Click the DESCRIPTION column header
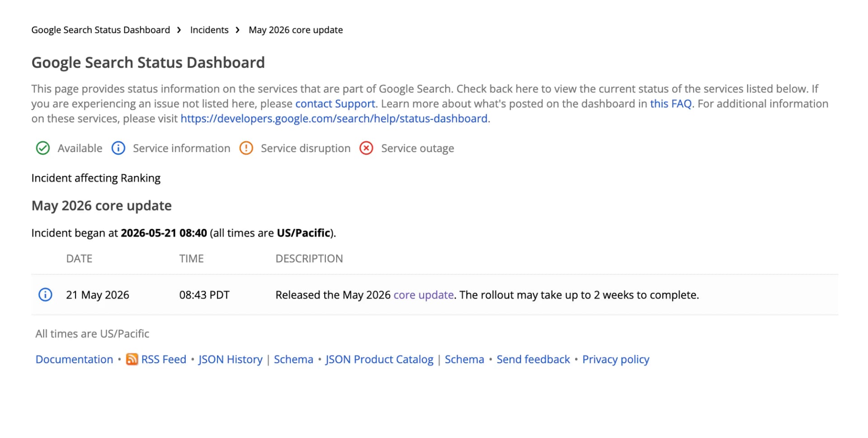This screenshot has height=438, width=868. [x=309, y=259]
